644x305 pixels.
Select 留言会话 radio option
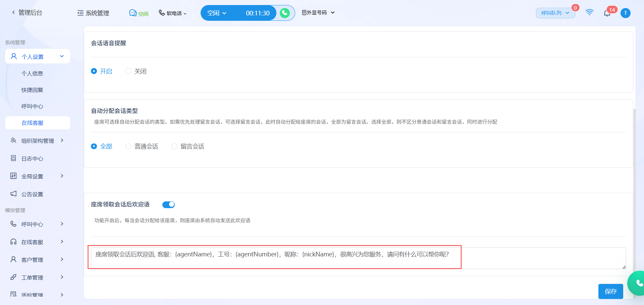pyautogui.click(x=174, y=146)
